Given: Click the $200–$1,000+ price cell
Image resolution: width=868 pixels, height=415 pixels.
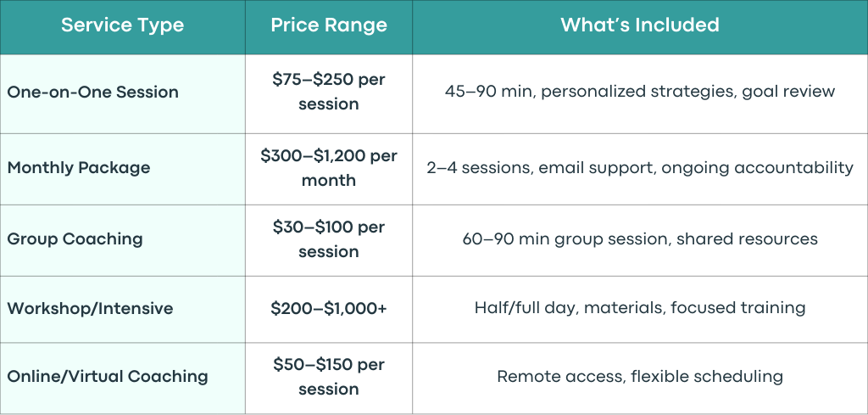Looking at the screenshot, I should [x=329, y=309].
